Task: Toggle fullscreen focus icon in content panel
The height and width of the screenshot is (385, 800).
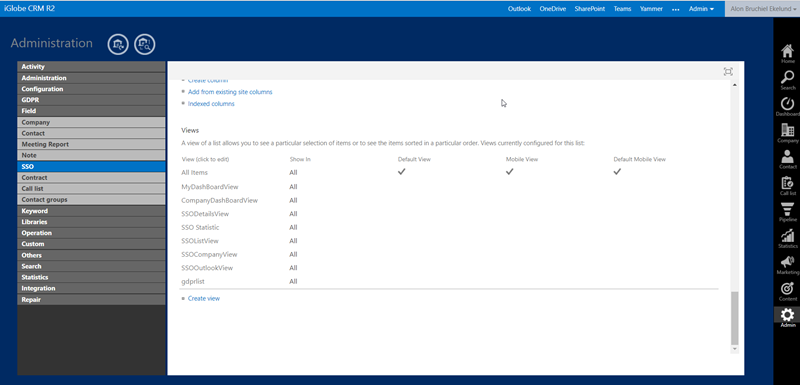Action: tap(728, 71)
